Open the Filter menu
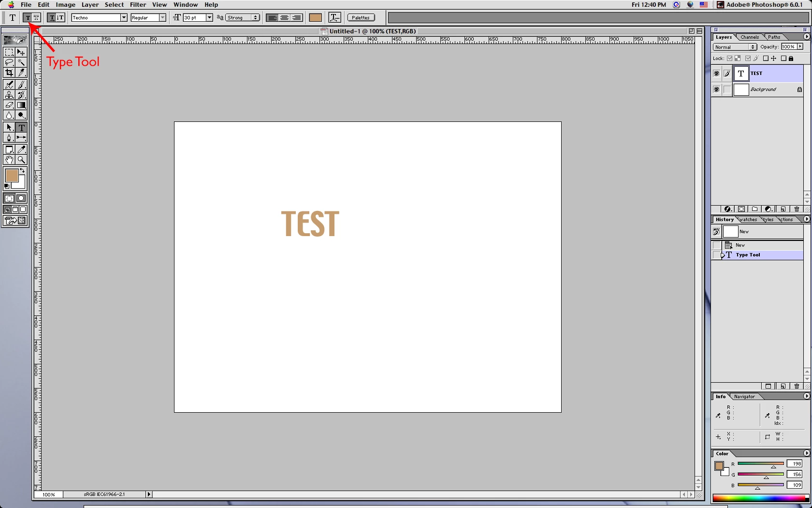The width and height of the screenshot is (812, 508). point(138,5)
